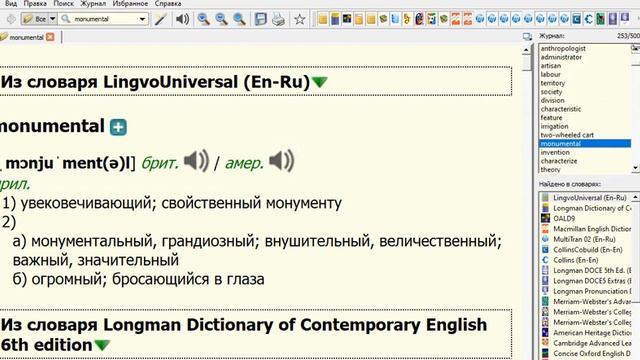
Task: Close the monumental tab
Action: coord(50,37)
